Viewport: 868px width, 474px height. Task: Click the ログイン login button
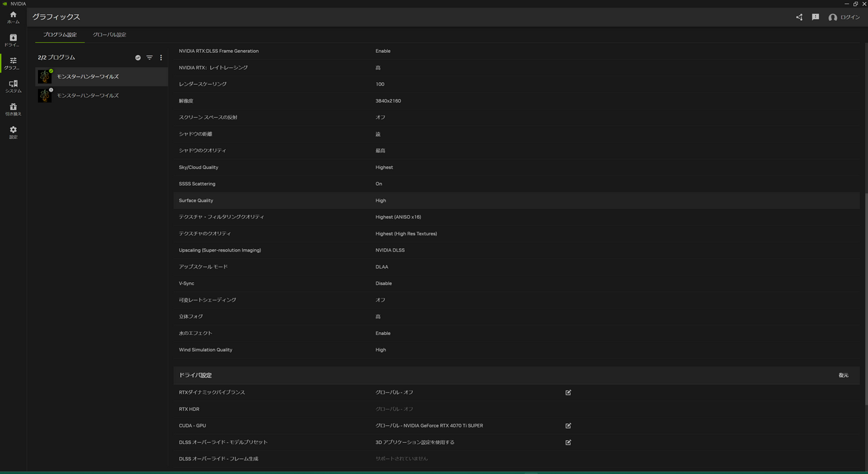pos(844,17)
